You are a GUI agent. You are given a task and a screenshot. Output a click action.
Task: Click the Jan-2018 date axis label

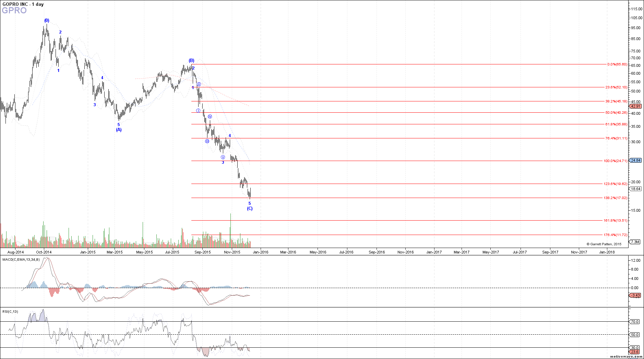(607, 252)
